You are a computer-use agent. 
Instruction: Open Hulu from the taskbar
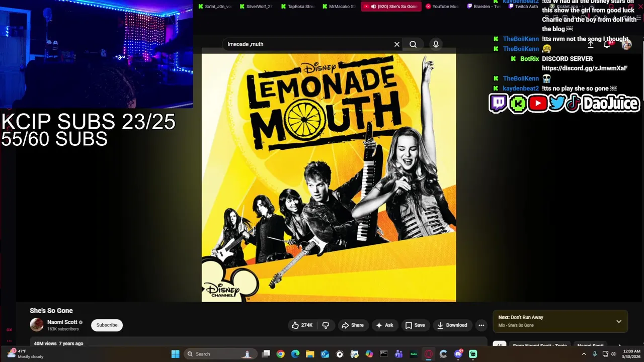414,354
